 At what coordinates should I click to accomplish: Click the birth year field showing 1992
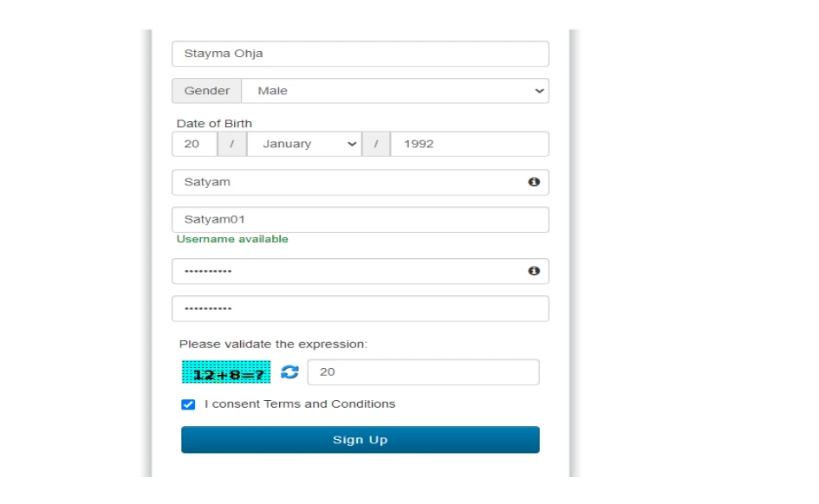[x=468, y=144]
